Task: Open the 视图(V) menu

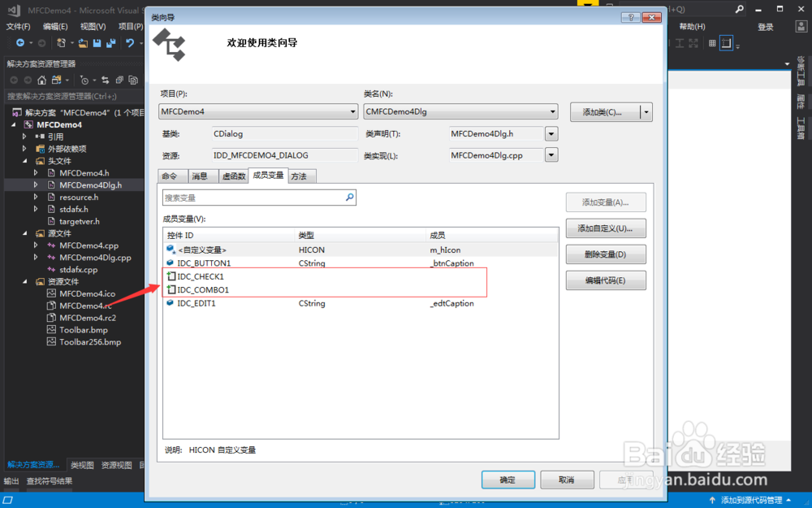Action: tap(93, 27)
